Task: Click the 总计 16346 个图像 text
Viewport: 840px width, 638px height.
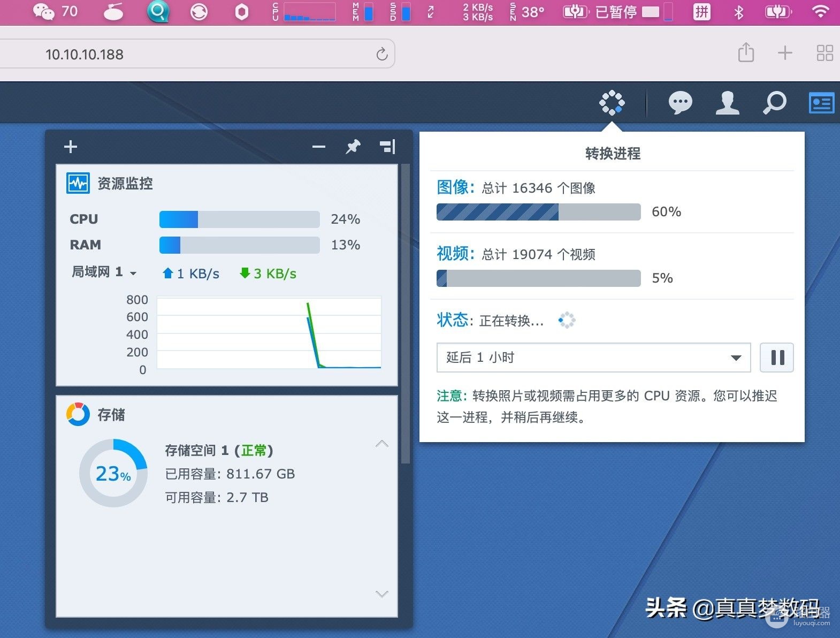Action: coord(538,188)
